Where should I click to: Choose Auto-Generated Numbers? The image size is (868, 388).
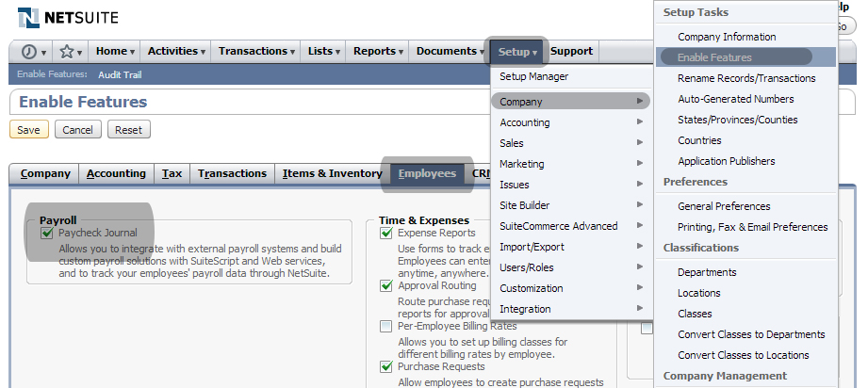pos(736,99)
